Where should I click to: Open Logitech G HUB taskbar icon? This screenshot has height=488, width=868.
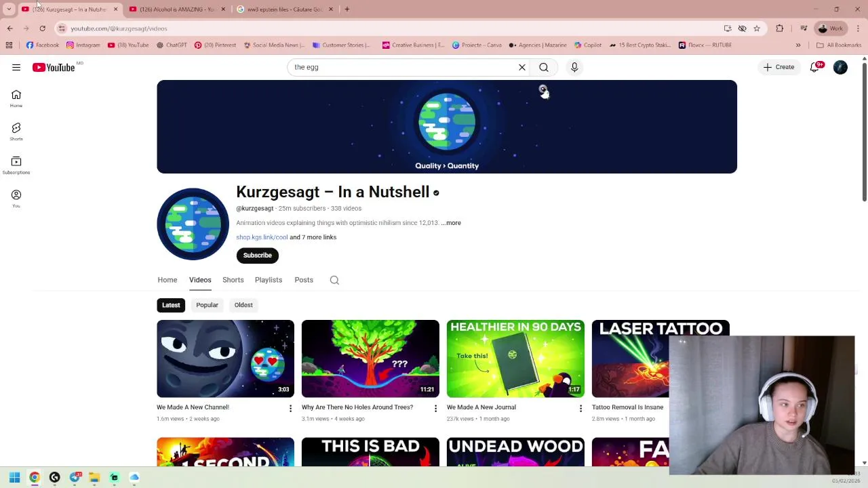click(x=54, y=478)
